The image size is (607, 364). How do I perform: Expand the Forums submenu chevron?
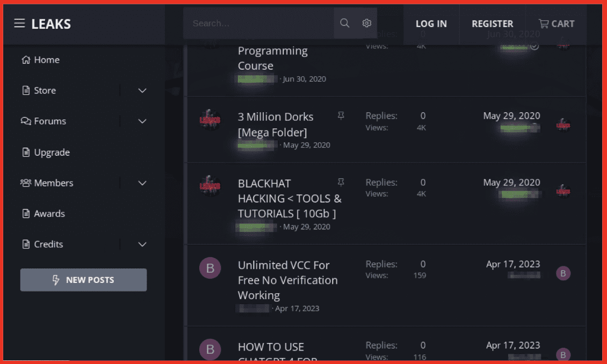(142, 121)
